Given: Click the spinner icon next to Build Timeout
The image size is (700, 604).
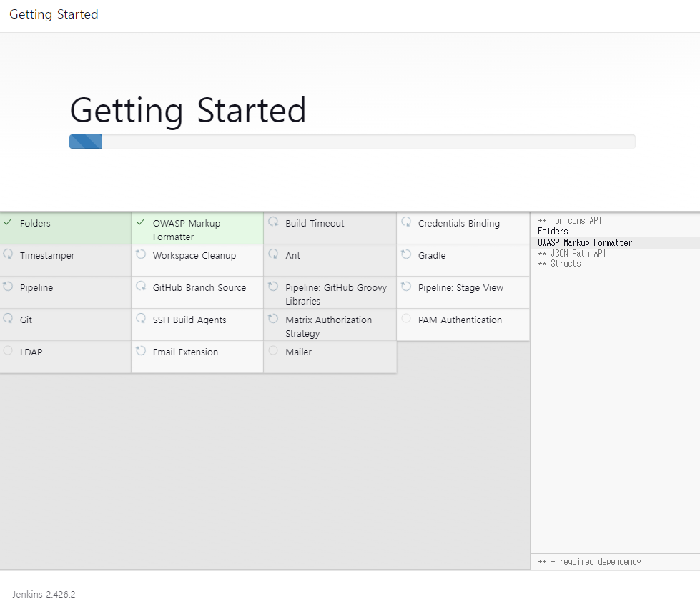Looking at the screenshot, I should tap(273, 222).
